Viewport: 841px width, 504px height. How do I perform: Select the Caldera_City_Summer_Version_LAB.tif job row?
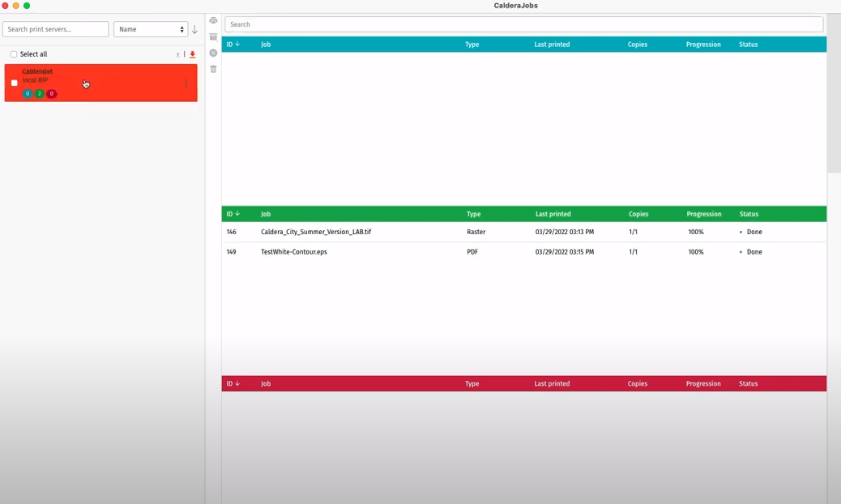[x=316, y=232]
